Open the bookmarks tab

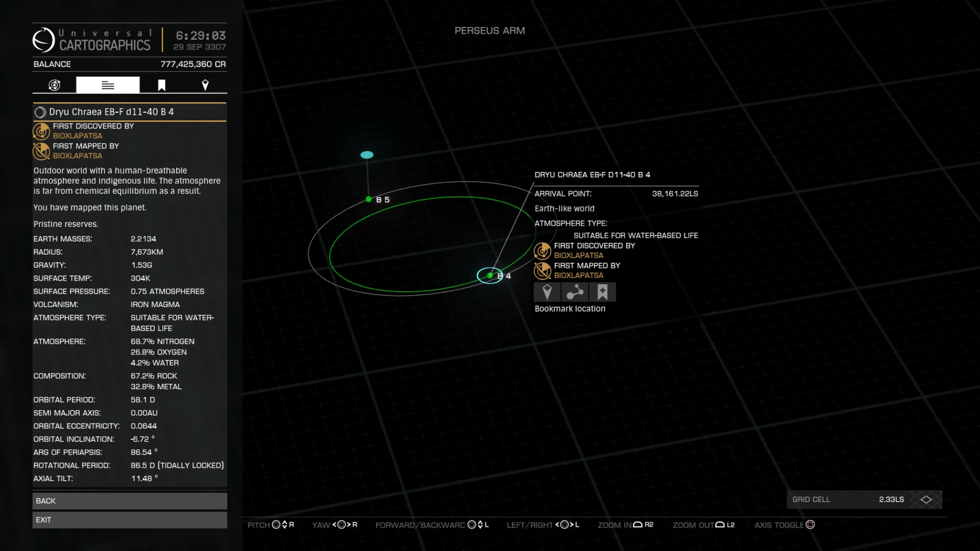point(161,85)
